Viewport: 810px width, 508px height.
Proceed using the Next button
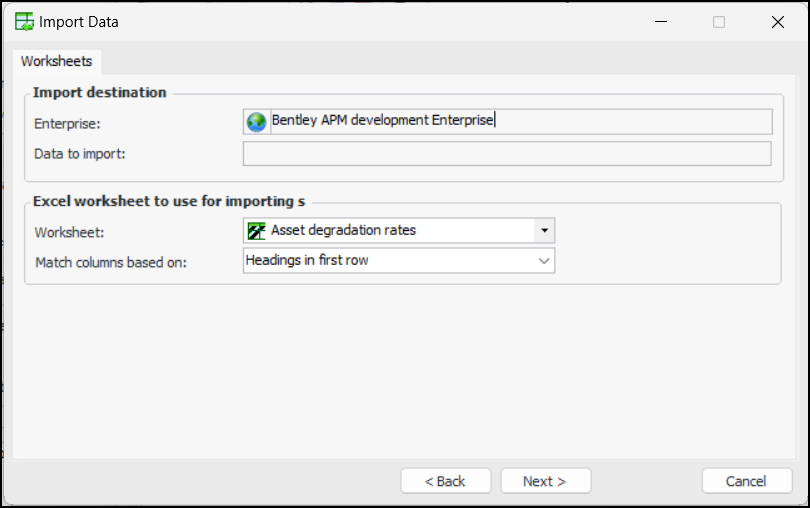pos(545,481)
